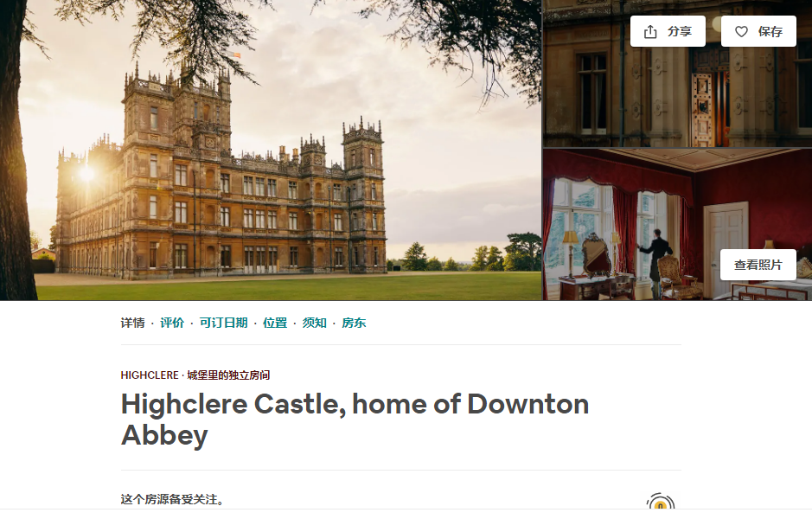This screenshot has height=519, width=812.
Task: Open the 分享 share button
Action: click(x=668, y=32)
